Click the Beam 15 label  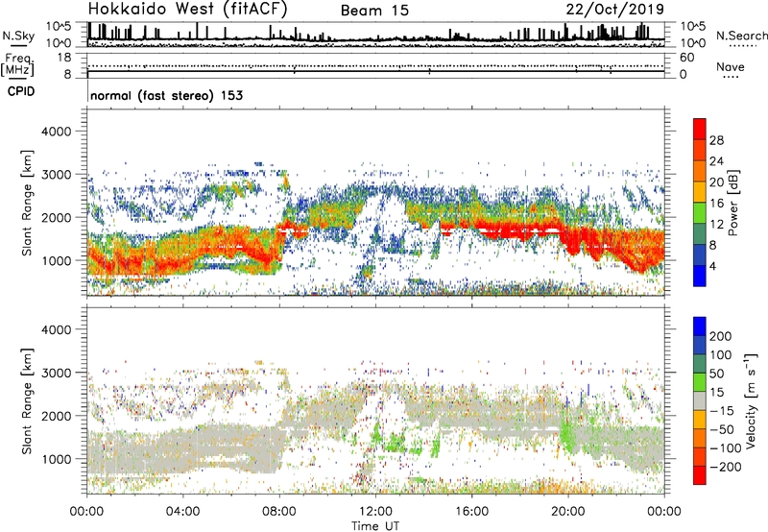tap(374, 11)
